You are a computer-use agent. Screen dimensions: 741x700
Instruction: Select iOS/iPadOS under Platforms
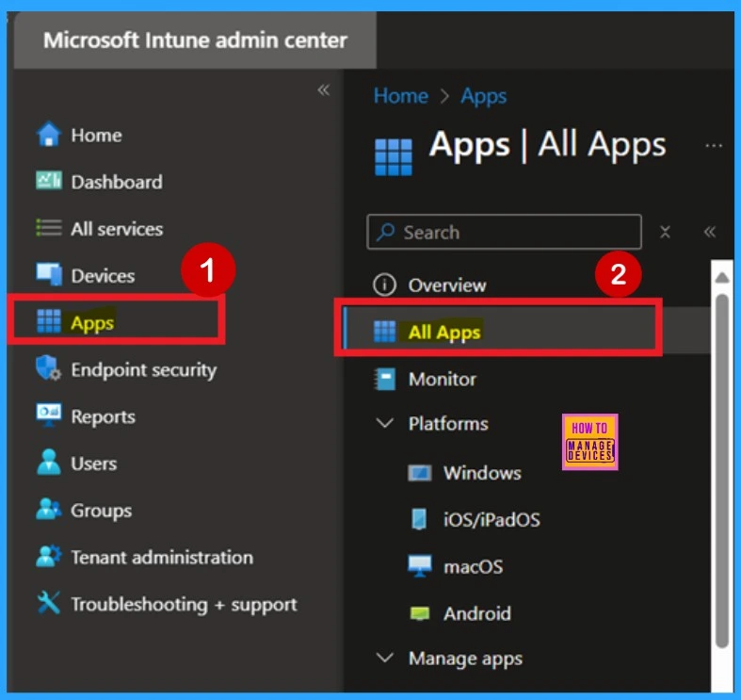[x=491, y=520]
